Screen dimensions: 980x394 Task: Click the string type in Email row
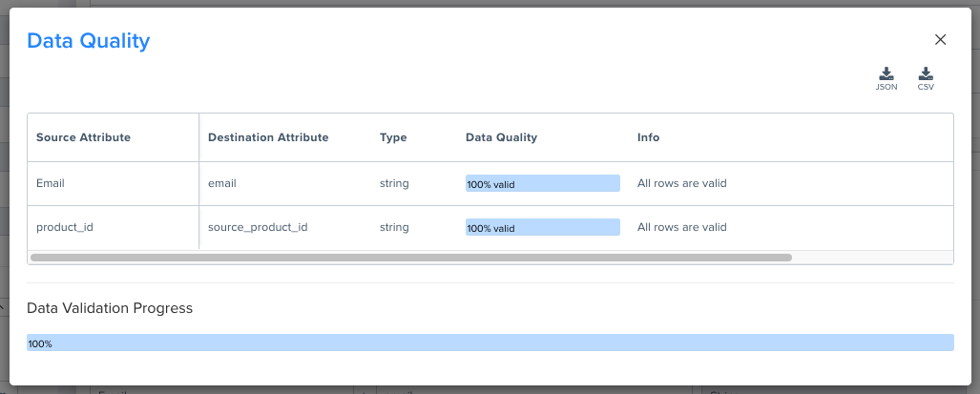(x=394, y=183)
